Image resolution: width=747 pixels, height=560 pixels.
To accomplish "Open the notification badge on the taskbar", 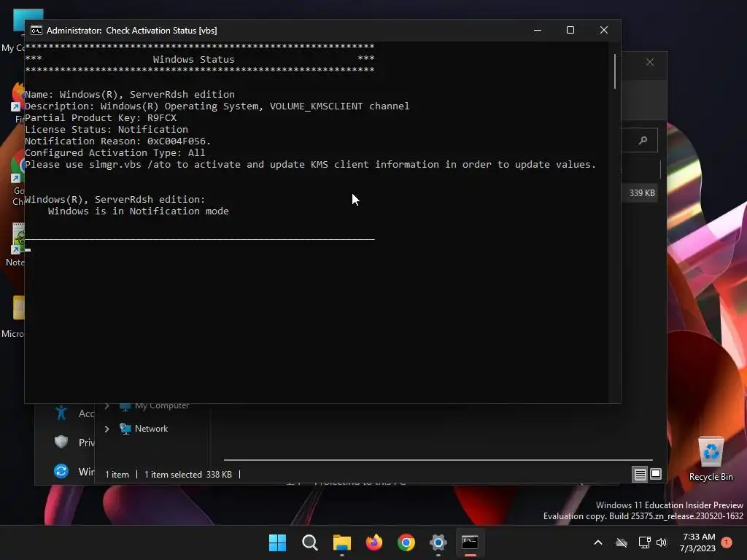I will pyautogui.click(x=727, y=542).
